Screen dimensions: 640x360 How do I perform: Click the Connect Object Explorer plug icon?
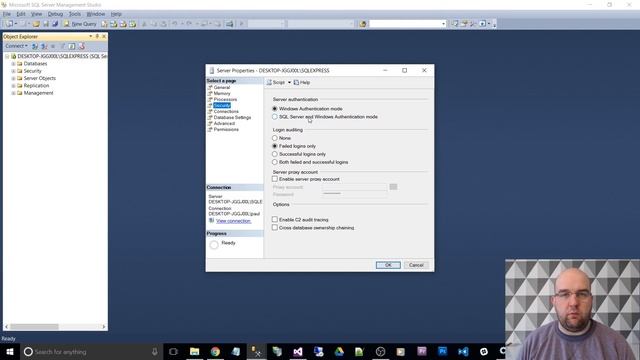click(x=35, y=46)
